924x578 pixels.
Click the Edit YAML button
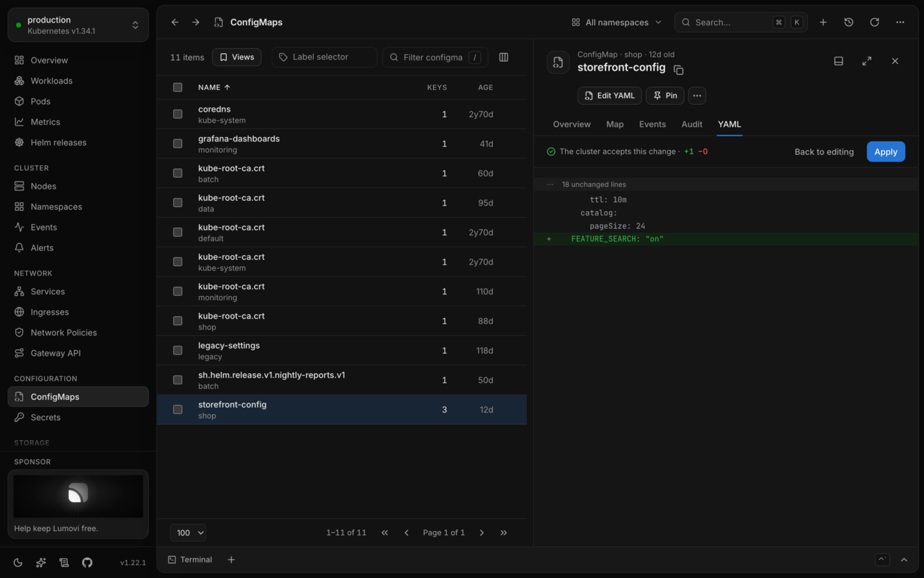point(610,96)
